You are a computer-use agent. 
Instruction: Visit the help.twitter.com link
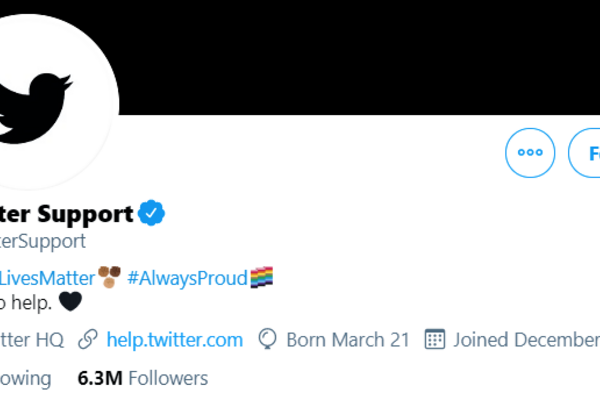tap(174, 340)
